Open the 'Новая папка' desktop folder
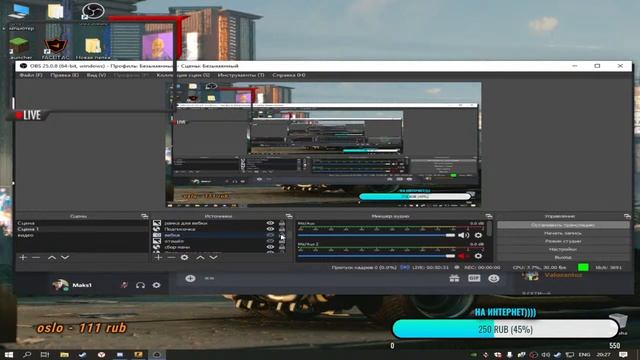Screen dimensions: 640x360 pyautogui.click(x=93, y=49)
